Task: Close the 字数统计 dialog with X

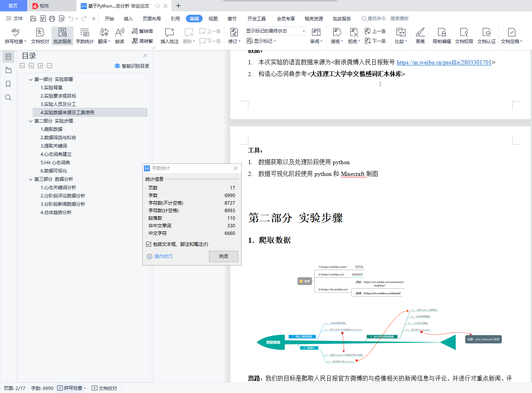Action: pos(236,168)
